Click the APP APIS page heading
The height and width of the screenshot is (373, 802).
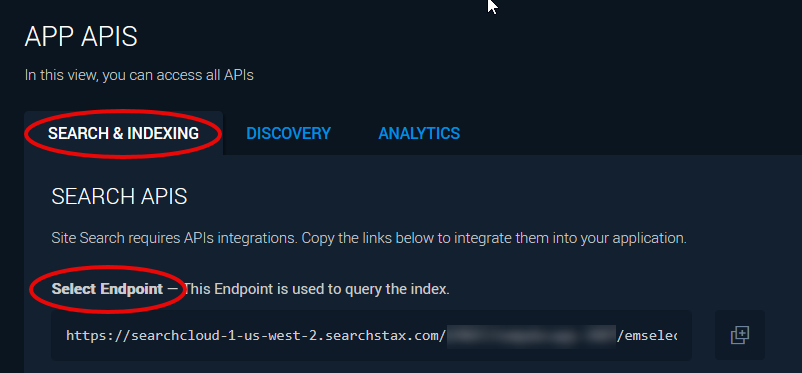(x=81, y=37)
